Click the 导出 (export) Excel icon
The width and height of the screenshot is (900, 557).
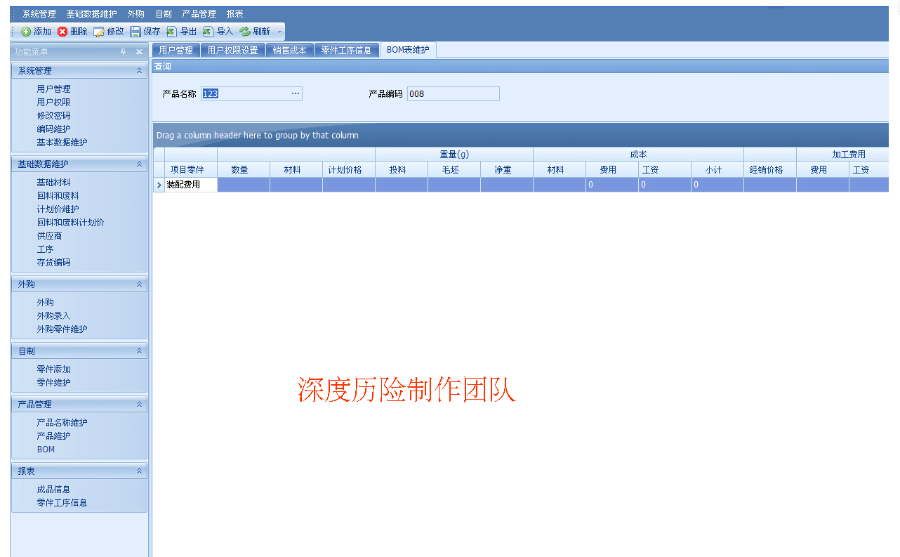171,32
